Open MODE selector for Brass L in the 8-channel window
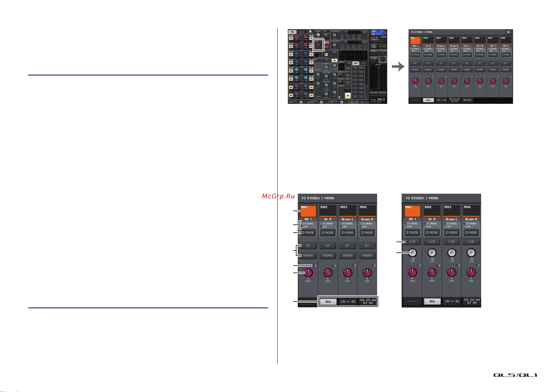Image resolution: width=555 pixels, height=392 pixels. tap(441, 55)
